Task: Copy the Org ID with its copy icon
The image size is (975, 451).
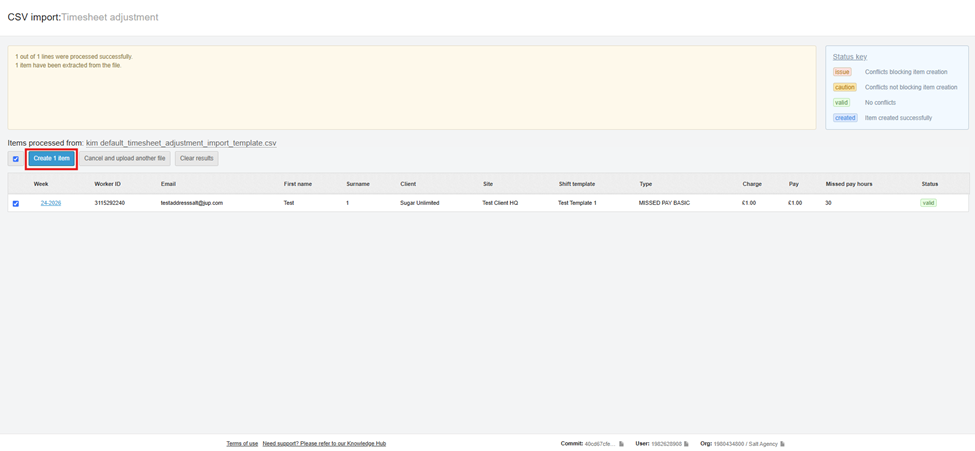Action: click(782, 444)
